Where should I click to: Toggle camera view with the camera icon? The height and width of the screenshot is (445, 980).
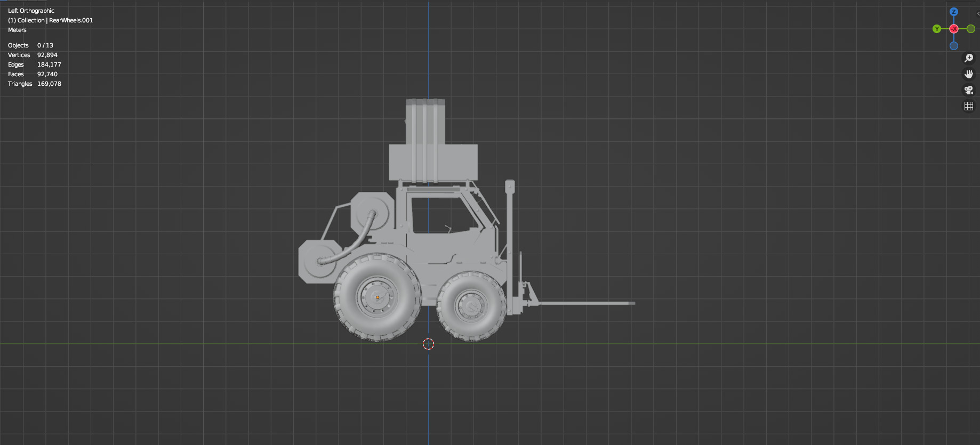tap(969, 90)
